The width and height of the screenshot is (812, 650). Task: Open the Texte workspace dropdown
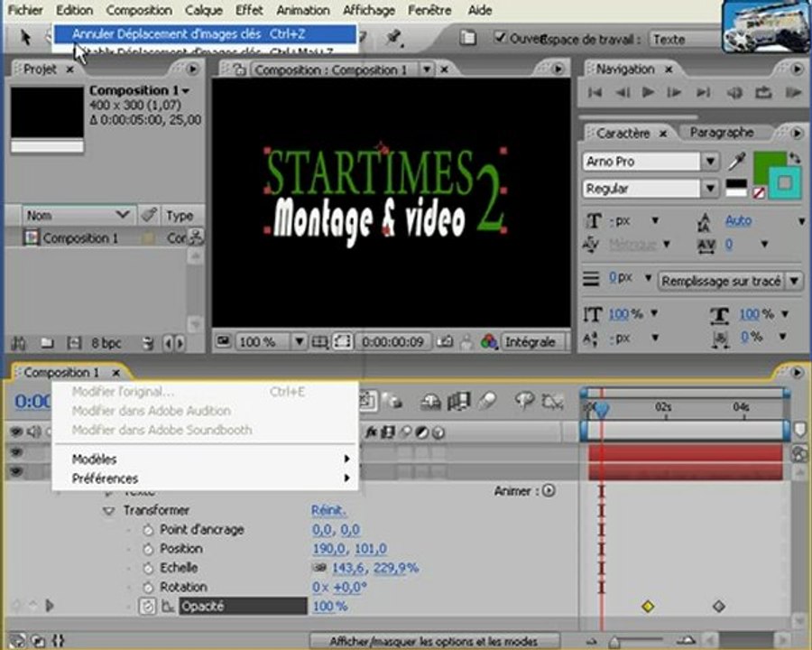[685, 40]
